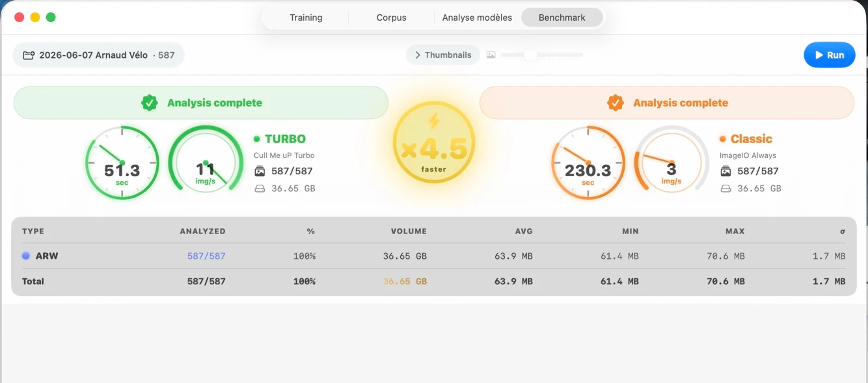Click the Turbo 36.65 GB value

[293, 189]
